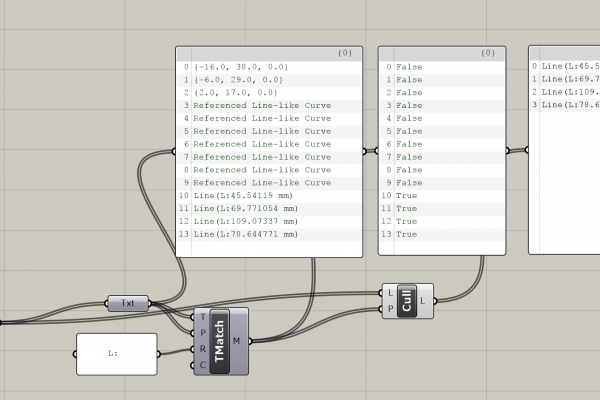Select row 0 in cut-off Line results panel
The width and height of the screenshot is (600, 400).
pyautogui.click(x=565, y=66)
